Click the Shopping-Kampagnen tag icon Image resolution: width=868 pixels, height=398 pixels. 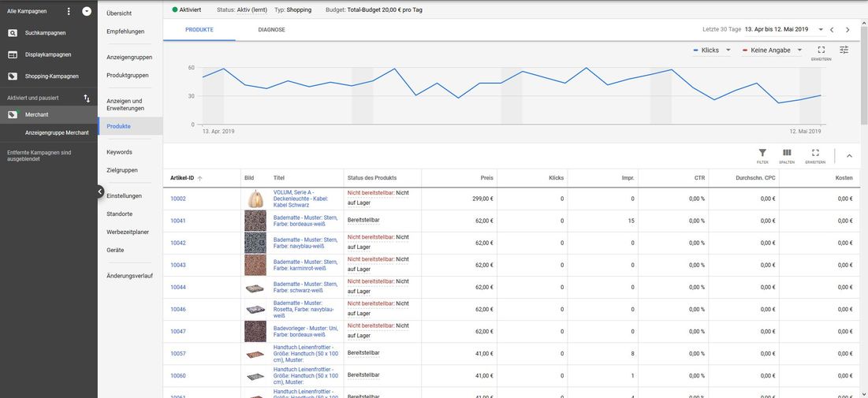[x=13, y=76]
